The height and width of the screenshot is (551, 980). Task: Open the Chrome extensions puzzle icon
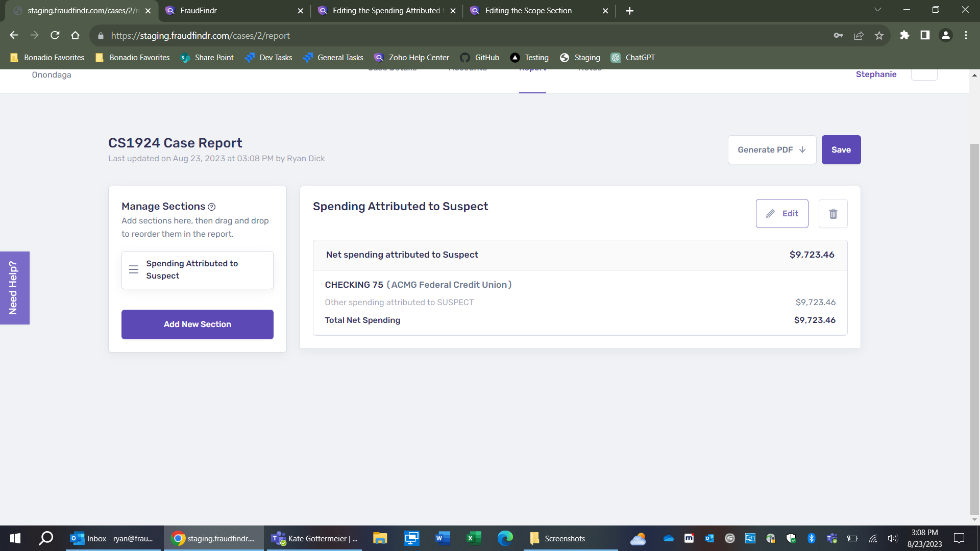(x=904, y=35)
